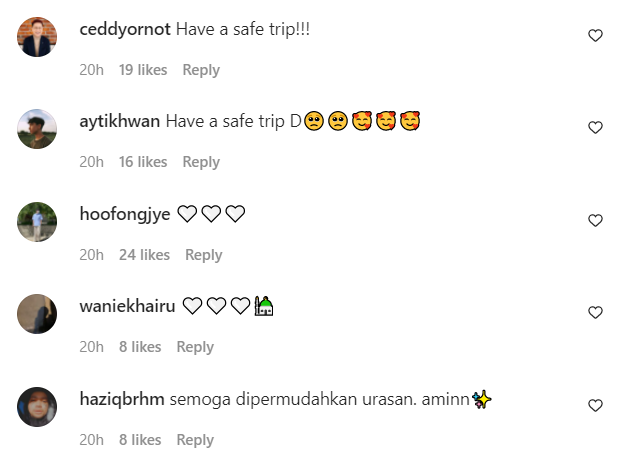The image size is (620, 469).
Task: Reply to ceddyornot's comment
Action: 201,70
